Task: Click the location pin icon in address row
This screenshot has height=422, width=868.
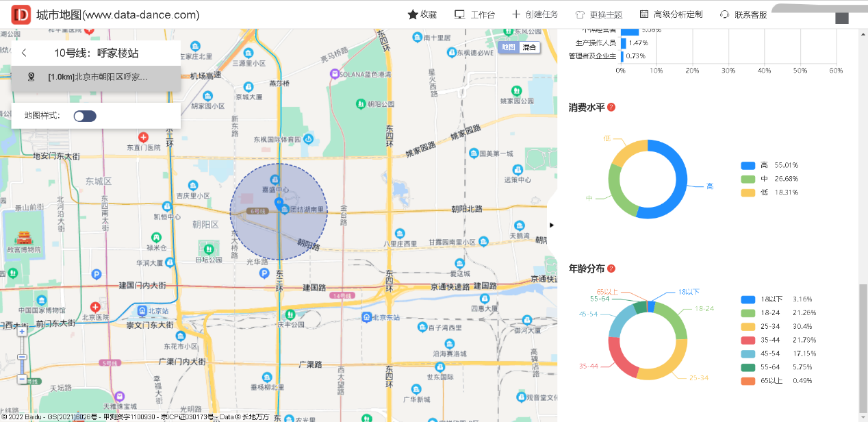Action: 31,77
